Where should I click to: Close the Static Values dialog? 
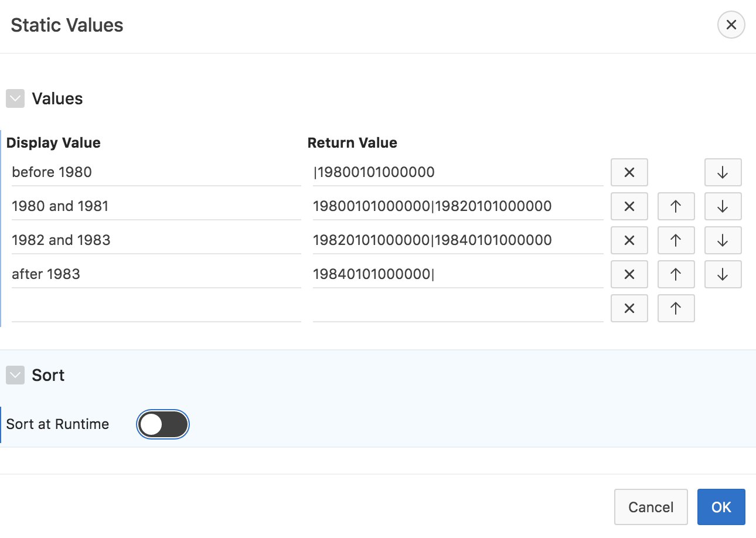(x=731, y=25)
